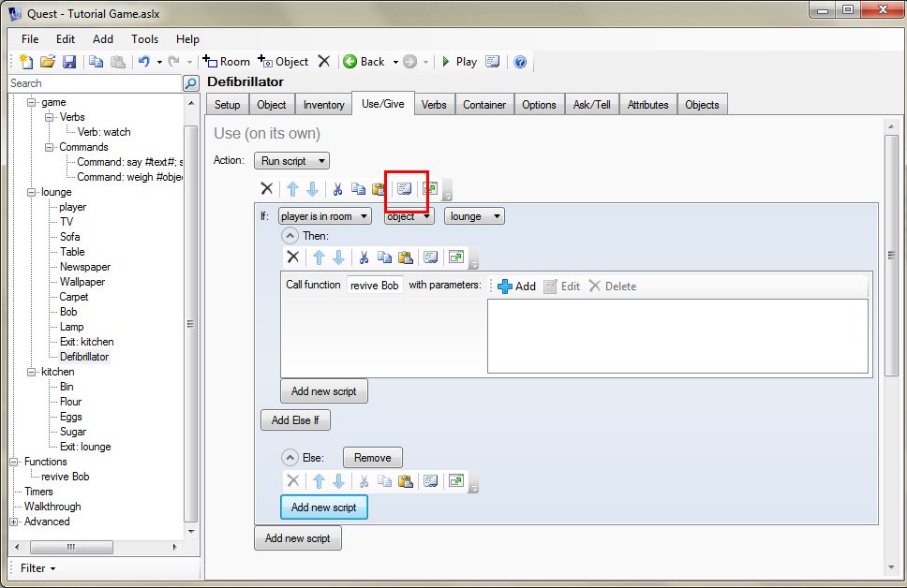
Task: Click the Cut scissors icon in the Then toolbar
Action: click(x=364, y=257)
